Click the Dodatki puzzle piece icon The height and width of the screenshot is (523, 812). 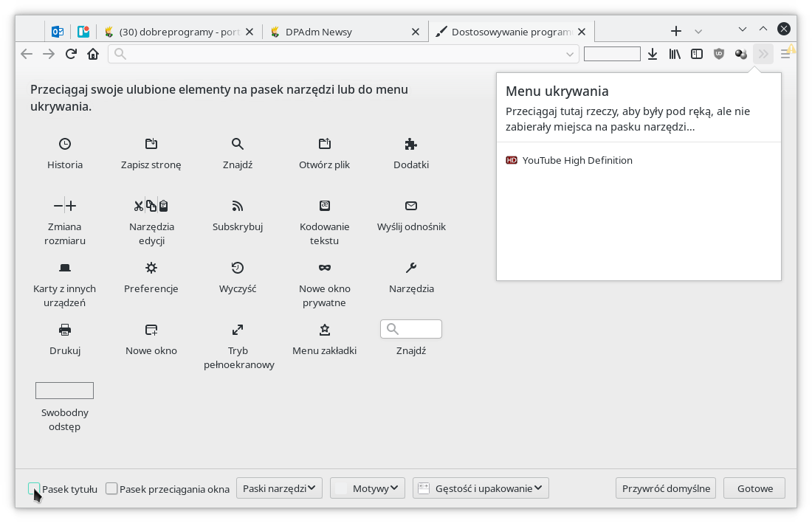click(x=411, y=144)
